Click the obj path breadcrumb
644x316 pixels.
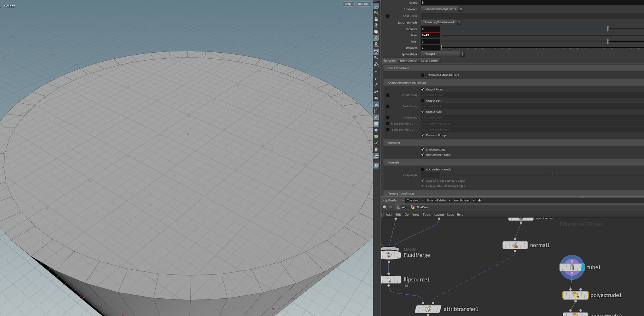coord(401,207)
